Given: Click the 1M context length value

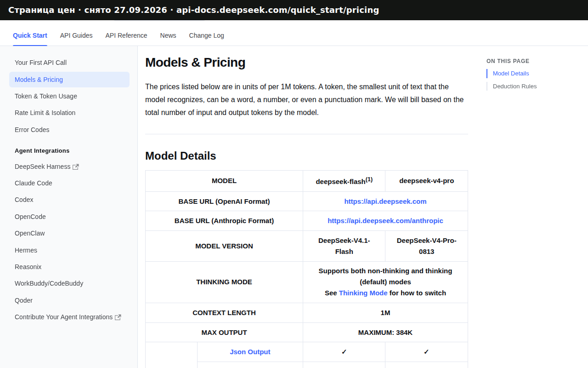Looking at the screenshot, I should (385, 313).
